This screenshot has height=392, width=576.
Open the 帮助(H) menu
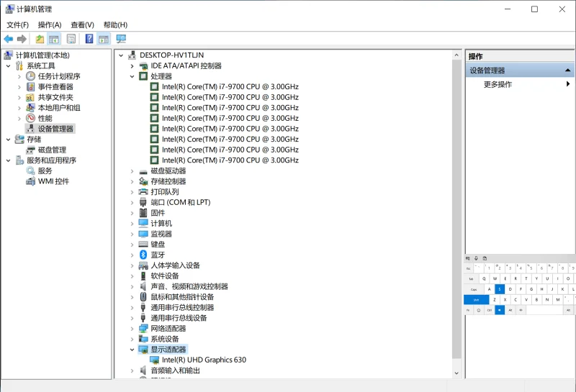pos(115,24)
